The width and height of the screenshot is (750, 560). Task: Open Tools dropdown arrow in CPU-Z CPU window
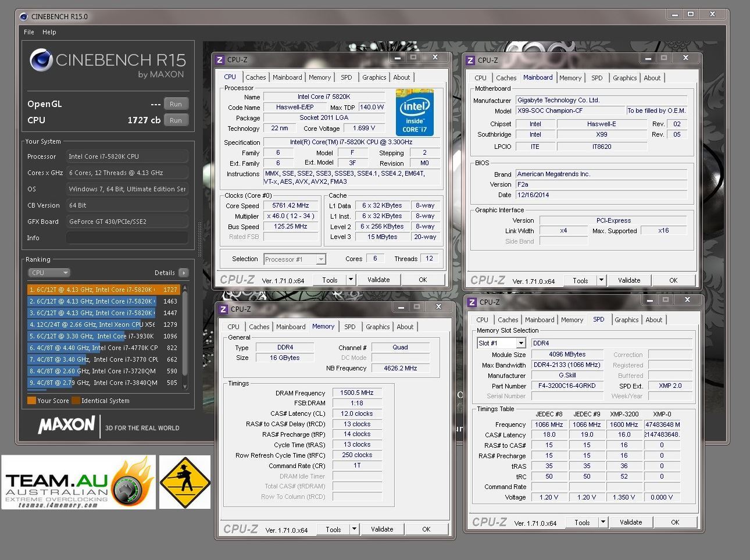351,280
